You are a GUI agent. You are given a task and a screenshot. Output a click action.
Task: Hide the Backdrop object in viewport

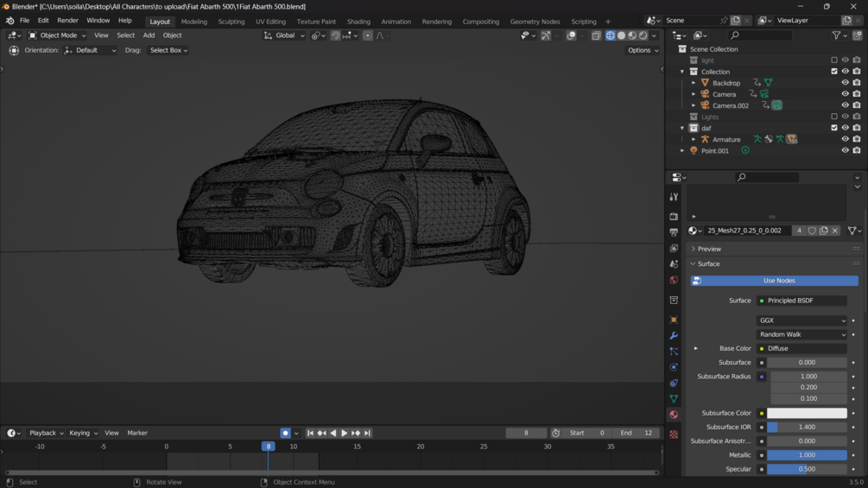845,83
